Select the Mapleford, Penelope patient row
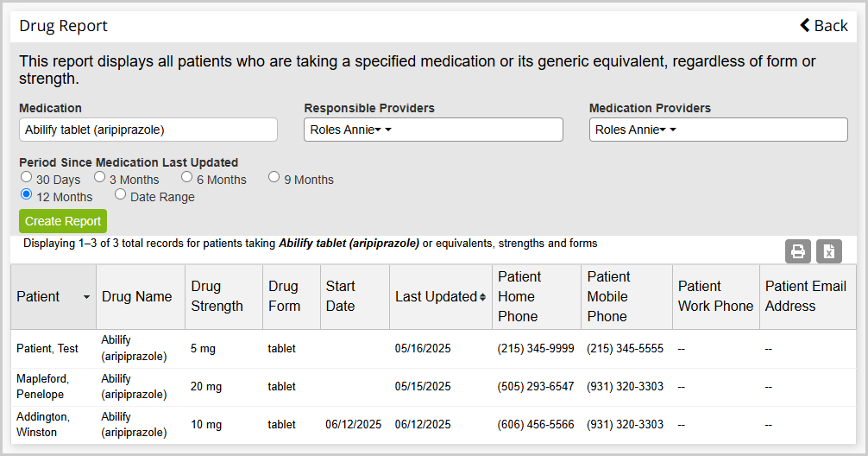The image size is (868, 456). tap(433, 387)
